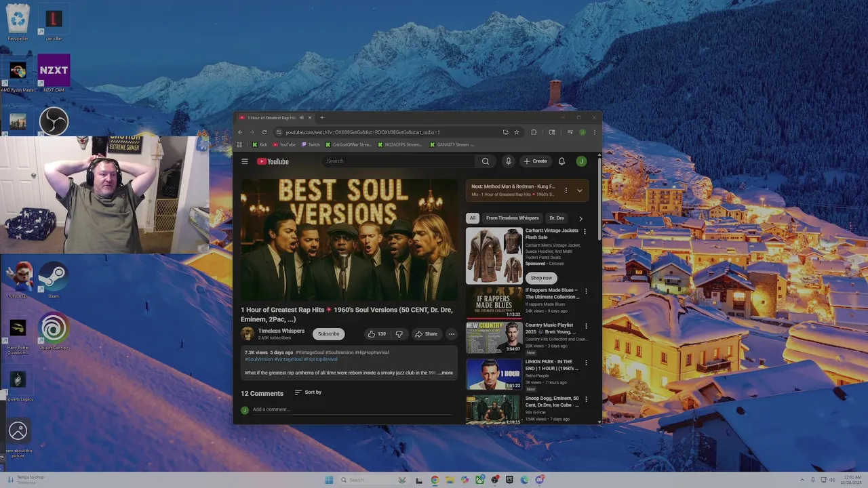Subscribe to Timeless Whispers channel

click(x=328, y=334)
